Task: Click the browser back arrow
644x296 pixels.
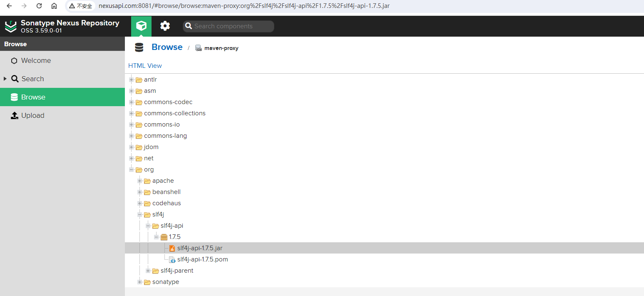Action: click(9, 6)
